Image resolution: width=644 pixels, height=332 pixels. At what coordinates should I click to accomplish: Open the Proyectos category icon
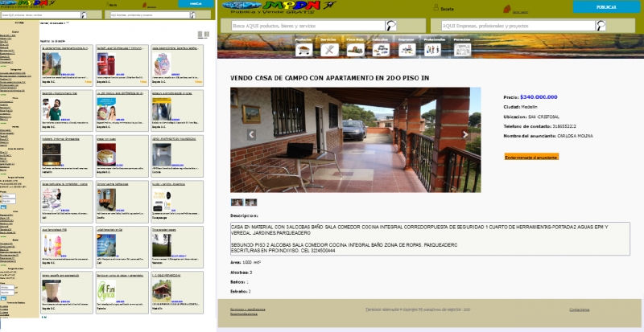coord(462,50)
